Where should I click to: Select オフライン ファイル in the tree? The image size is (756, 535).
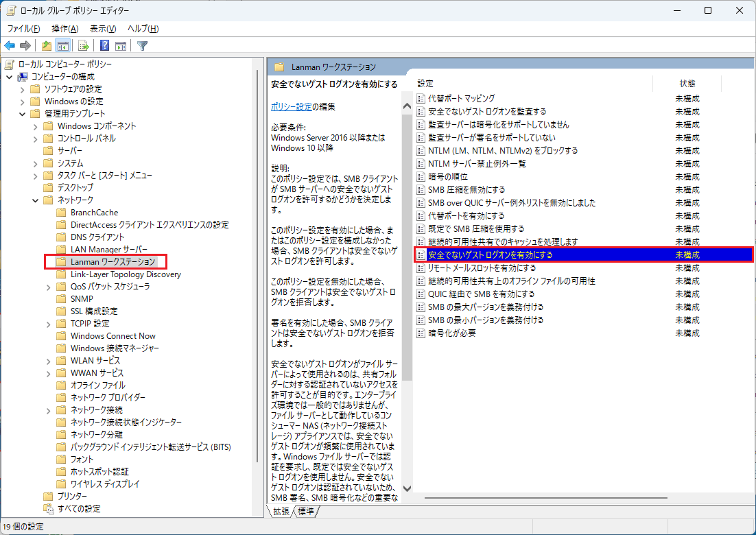tap(98, 385)
